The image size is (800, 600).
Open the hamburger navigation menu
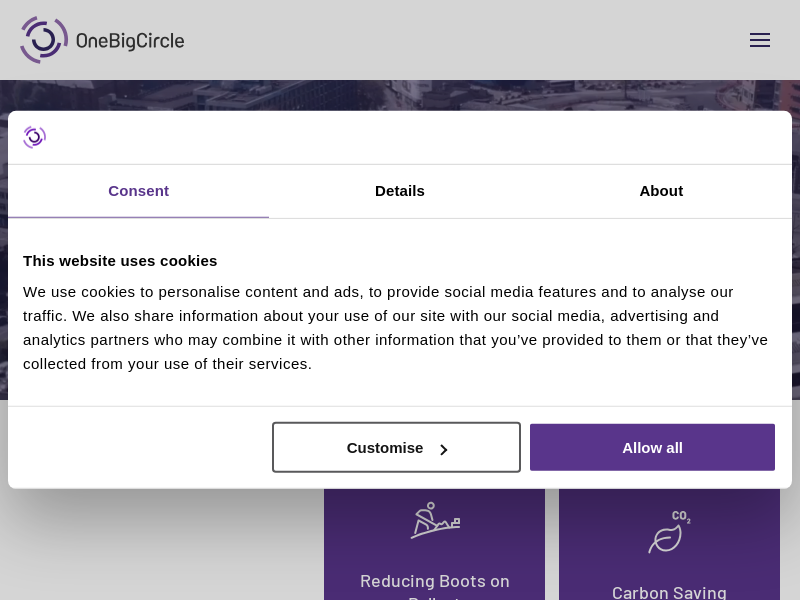click(x=760, y=40)
